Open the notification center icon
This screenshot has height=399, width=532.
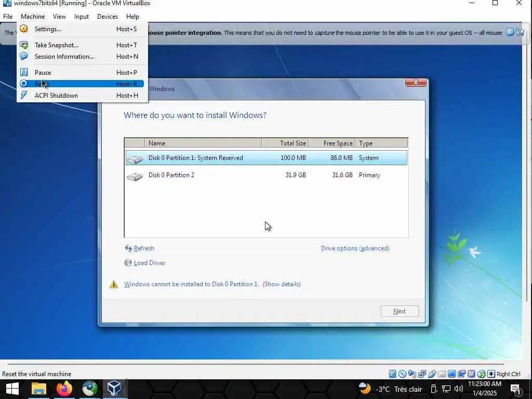point(515,389)
